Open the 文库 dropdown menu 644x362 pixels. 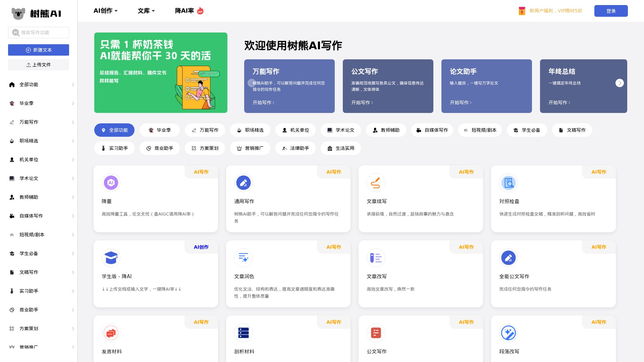coord(146,11)
